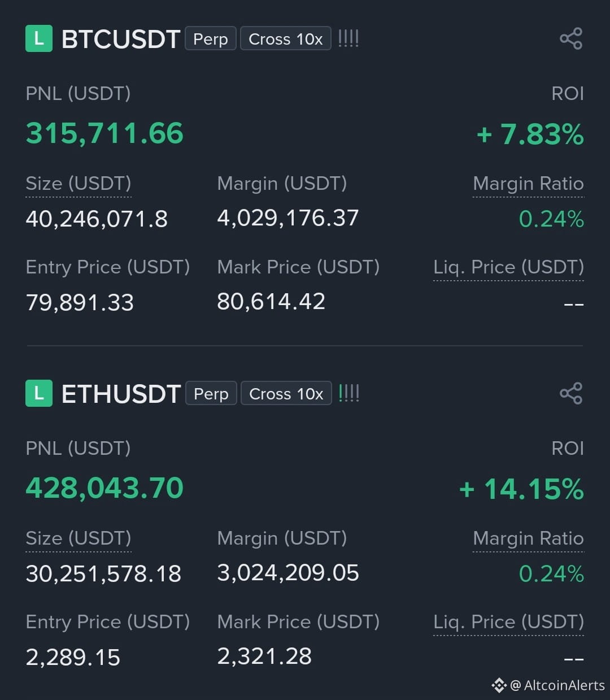Tap the green L badge beside BTCUSDT

coord(39,38)
